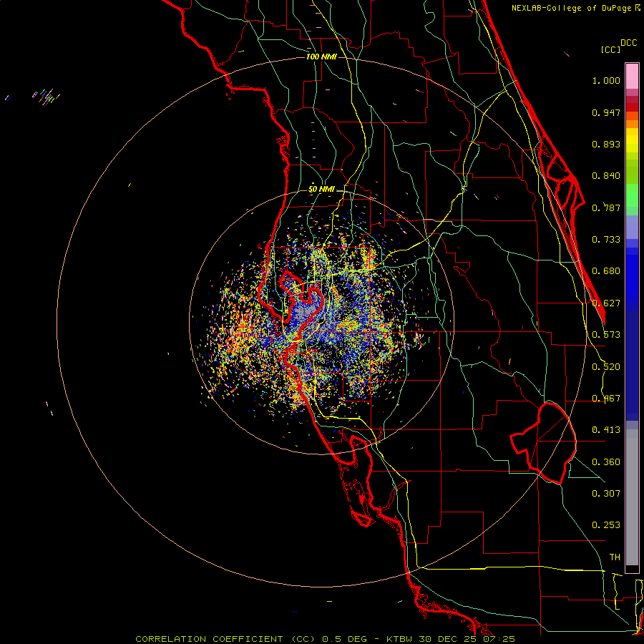Click the 0.733 scale value
Viewport: 644px width, 644px height.
point(606,240)
